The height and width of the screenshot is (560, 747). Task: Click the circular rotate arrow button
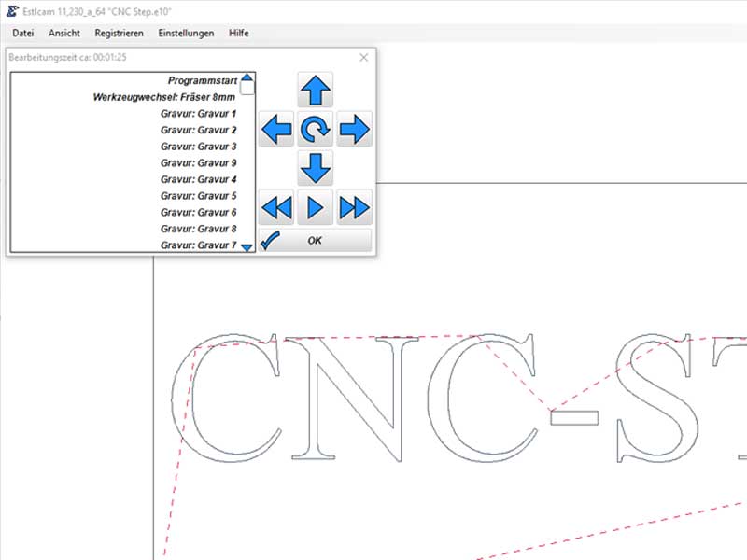[x=315, y=129]
